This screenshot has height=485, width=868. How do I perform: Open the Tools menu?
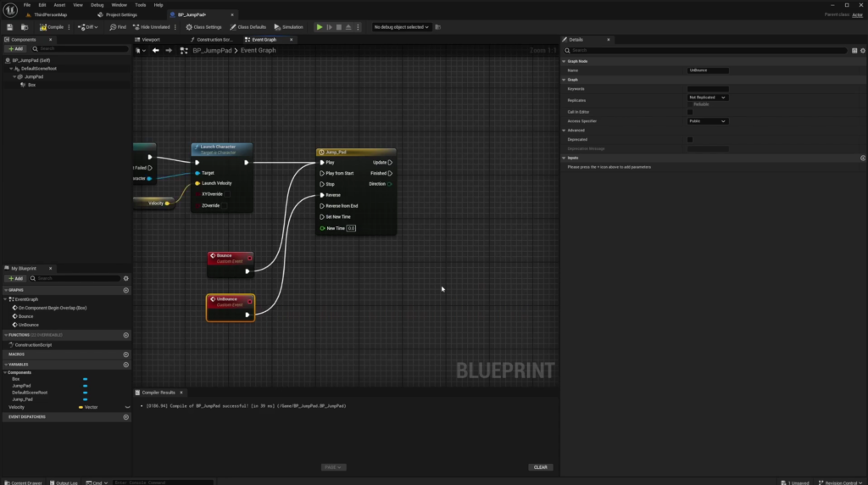pos(141,5)
